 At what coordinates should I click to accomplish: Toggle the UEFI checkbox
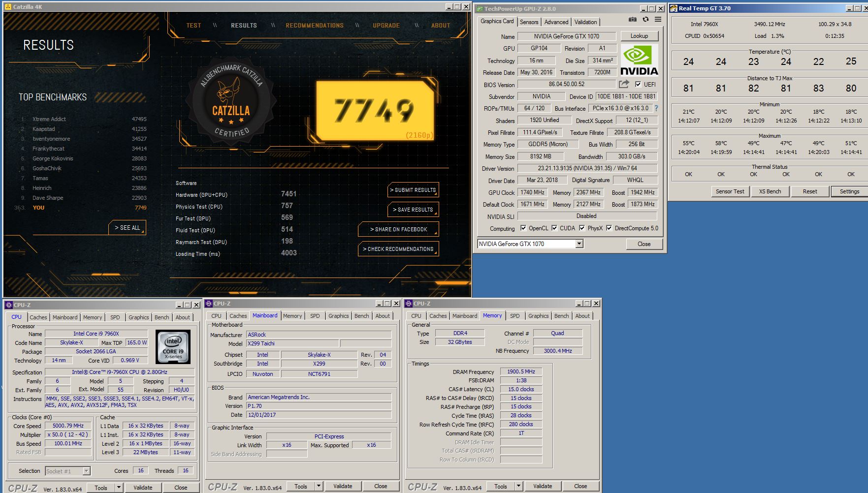638,84
